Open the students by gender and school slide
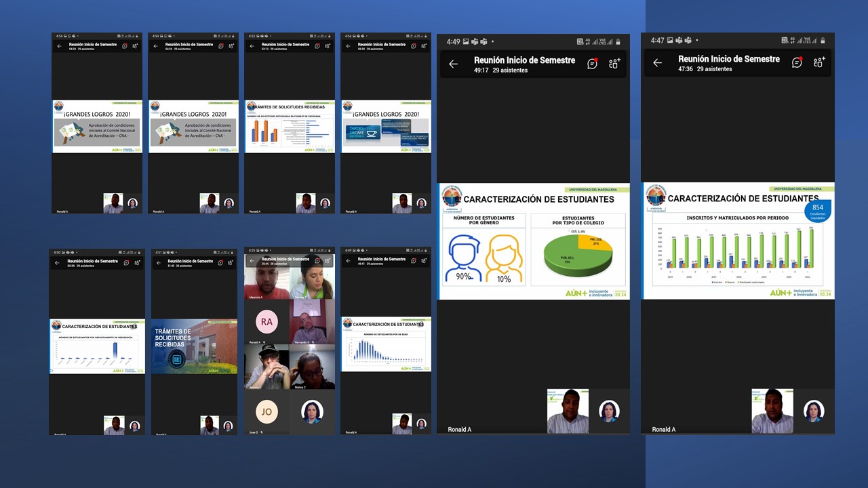 click(534, 241)
